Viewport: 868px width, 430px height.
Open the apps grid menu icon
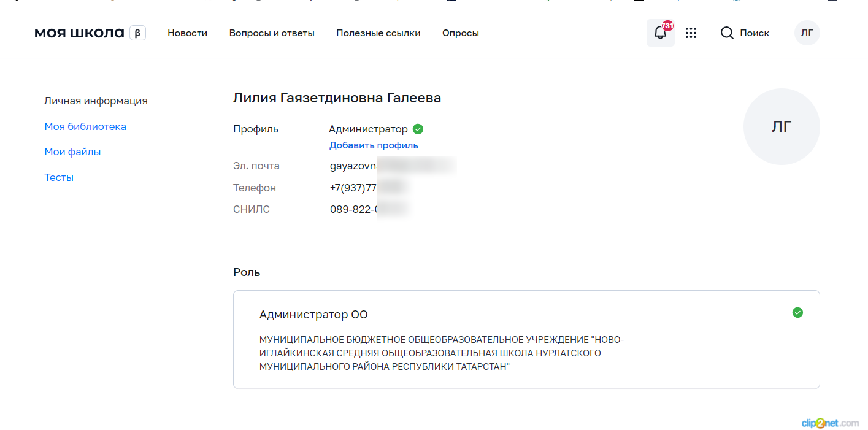point(691,33)
